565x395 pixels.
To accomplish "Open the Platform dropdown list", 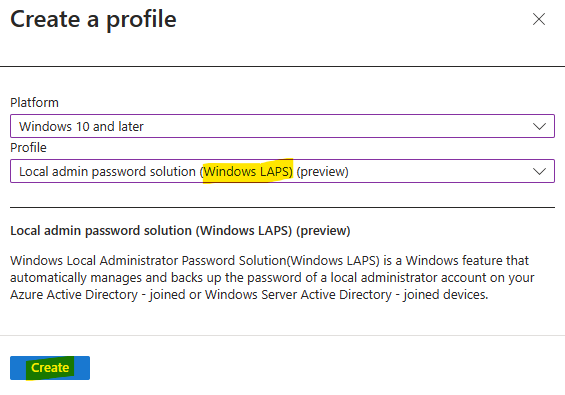I will [x=282, y=126].
